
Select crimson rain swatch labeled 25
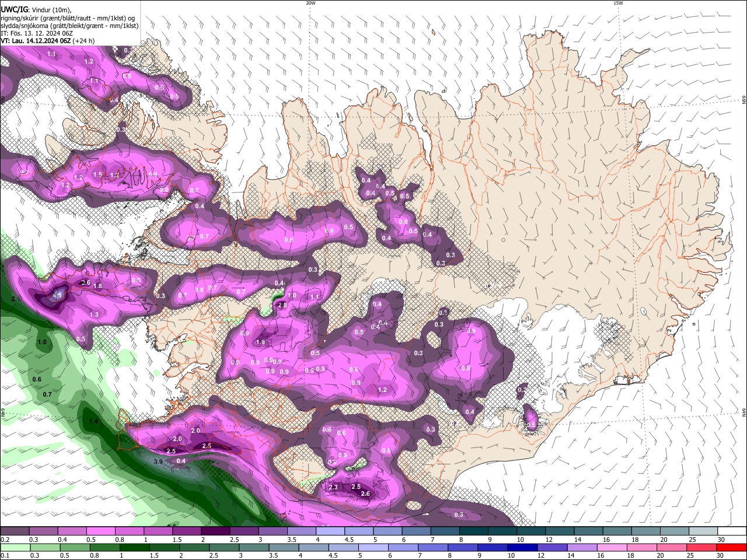tap(702, 547)
